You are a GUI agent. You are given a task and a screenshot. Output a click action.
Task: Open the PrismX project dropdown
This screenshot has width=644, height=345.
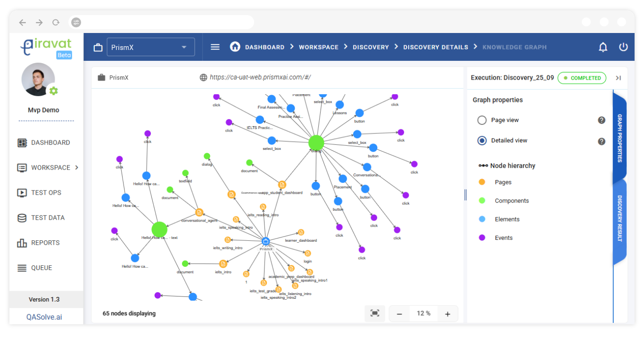pos(151,47)
